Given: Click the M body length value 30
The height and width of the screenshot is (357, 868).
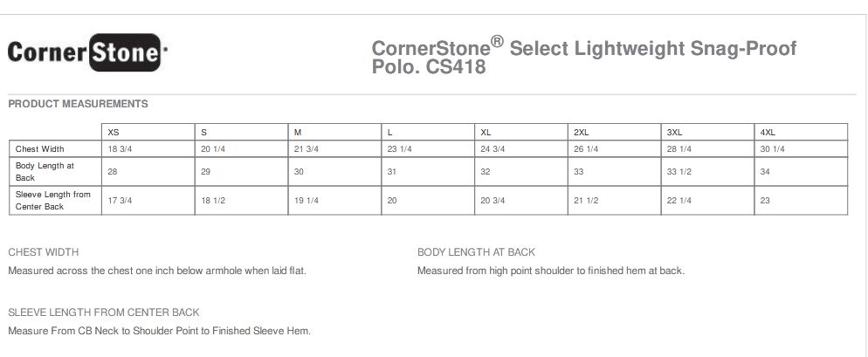Looking at the screenshot, I should click(x=299, y=172).
